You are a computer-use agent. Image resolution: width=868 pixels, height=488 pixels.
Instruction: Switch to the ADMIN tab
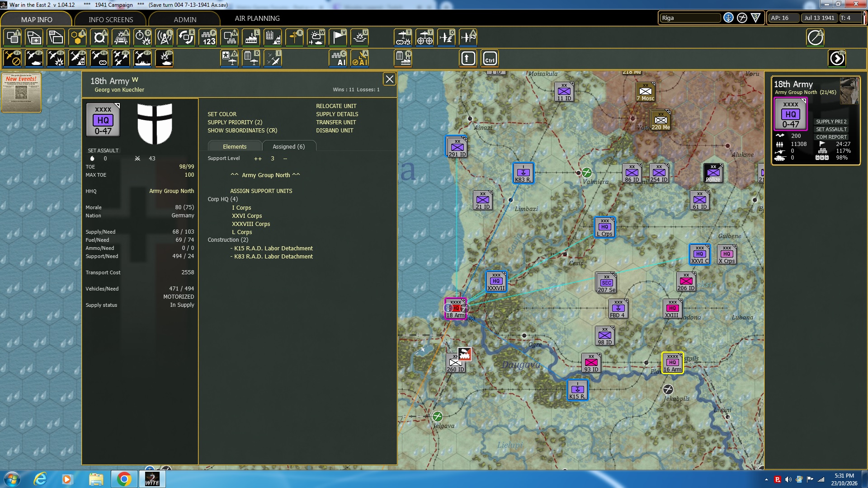click(185, 19)
